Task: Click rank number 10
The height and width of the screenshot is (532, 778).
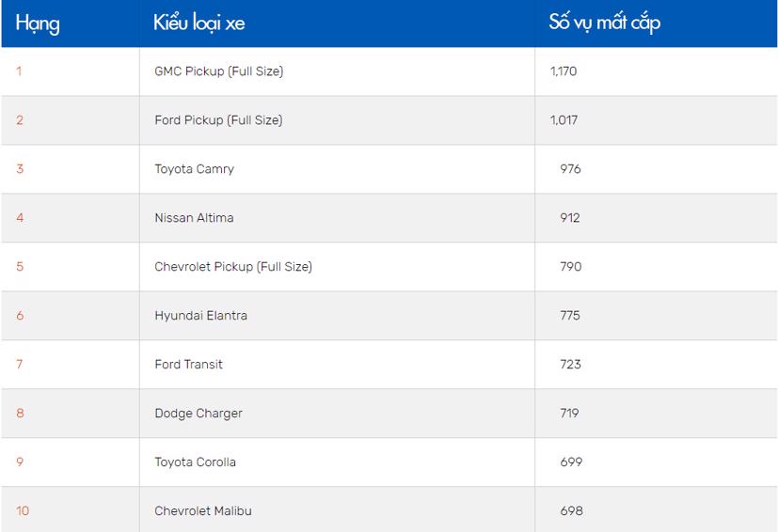Action: (x=23, y=511)
